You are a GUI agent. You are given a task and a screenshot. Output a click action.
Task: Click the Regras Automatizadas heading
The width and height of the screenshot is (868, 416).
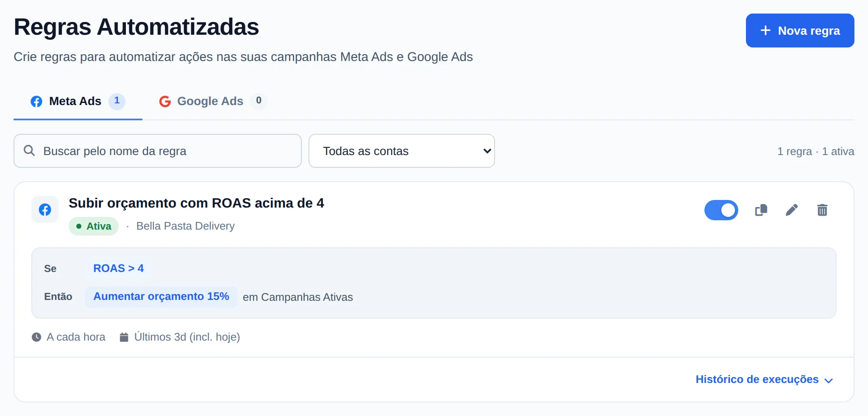(x=136, y=27)
